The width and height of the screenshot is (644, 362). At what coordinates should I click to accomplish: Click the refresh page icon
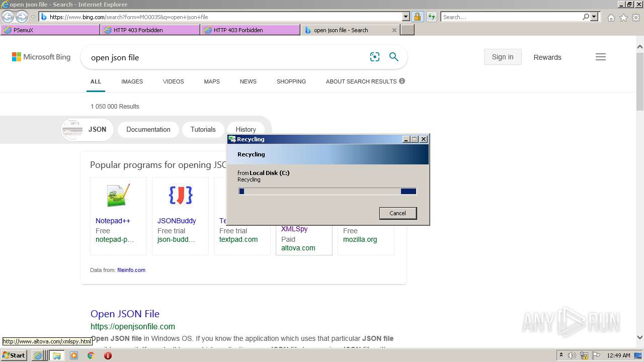pos(431,17)
